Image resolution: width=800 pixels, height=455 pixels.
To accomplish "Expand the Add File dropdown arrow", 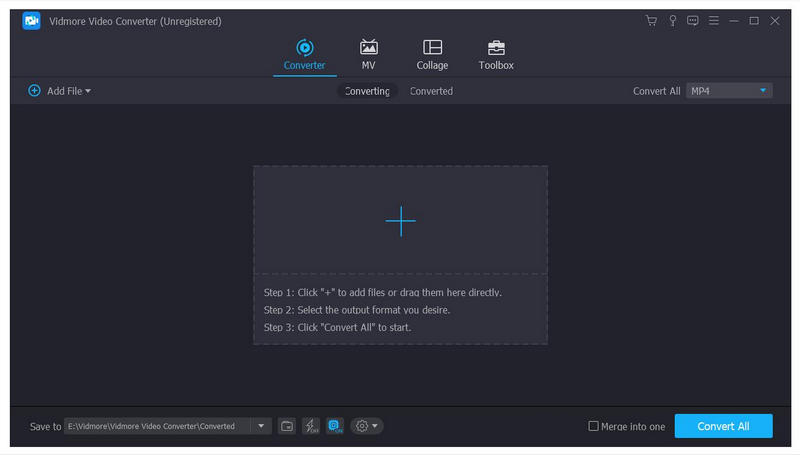I will coord(88,91).
